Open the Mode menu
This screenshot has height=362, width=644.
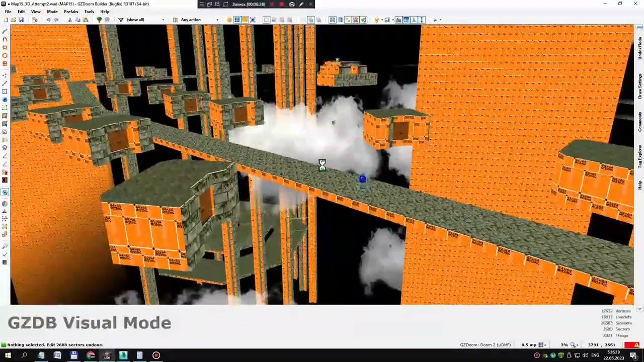point(52,12)
